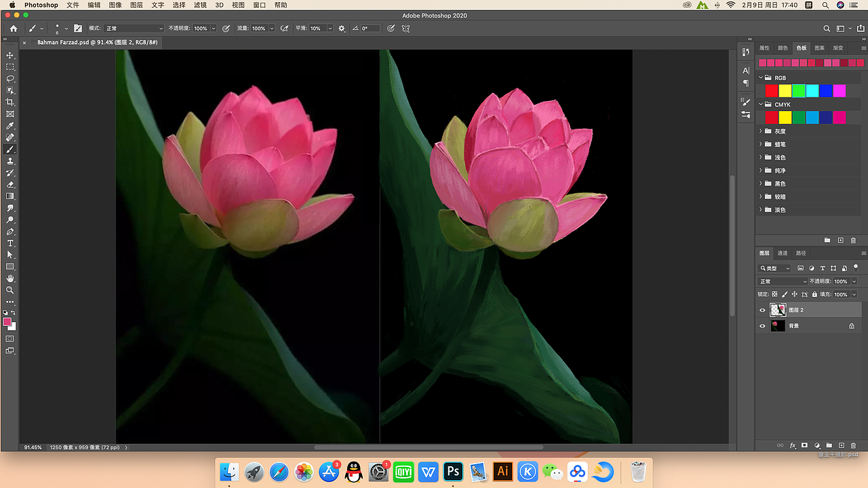This screenshot has width=868, height=488.
Task: Enable airbrush-style build-up effects
Action: pos(284,28)
